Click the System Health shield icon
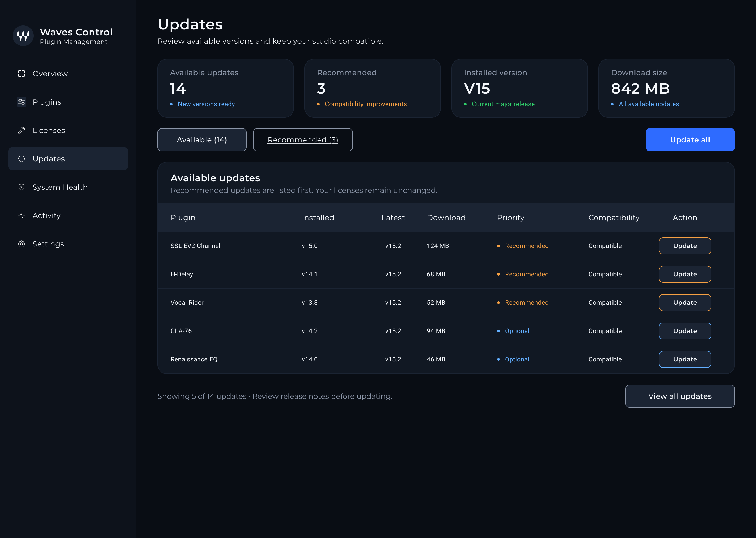The image size is (756, 538). point(22,187)
